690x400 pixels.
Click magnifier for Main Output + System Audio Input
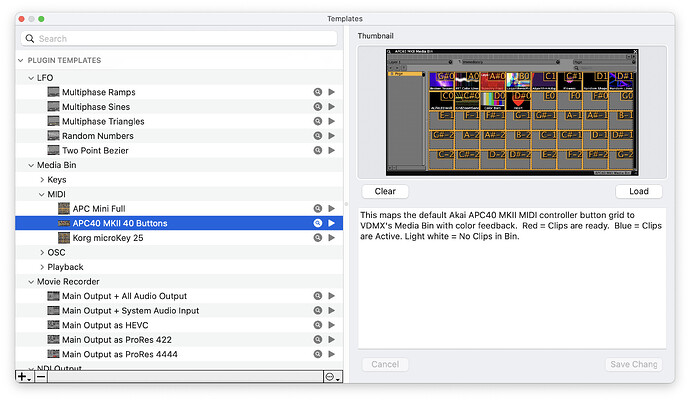318,310
